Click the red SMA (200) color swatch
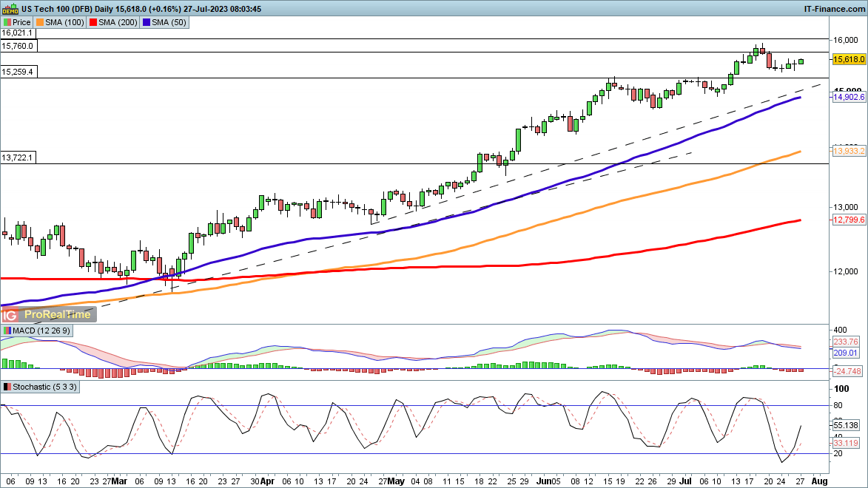868x488 pixels. (93, 22)
